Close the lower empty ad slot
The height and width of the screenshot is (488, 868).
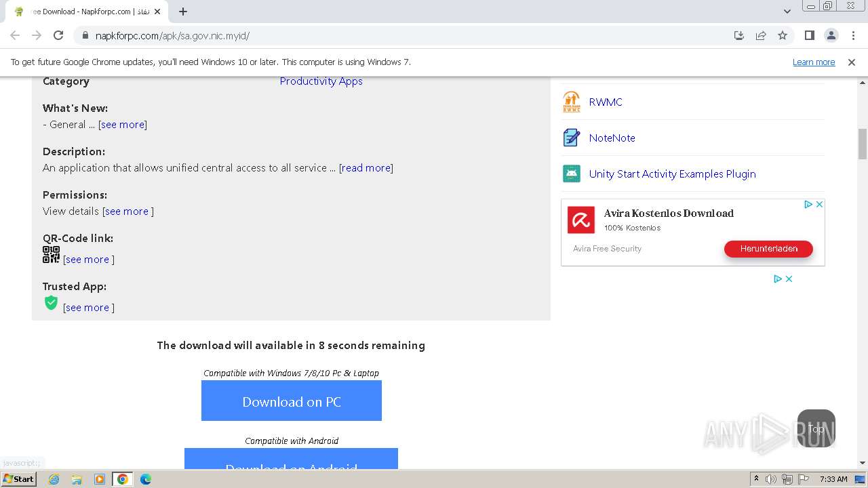coord(789,279)
